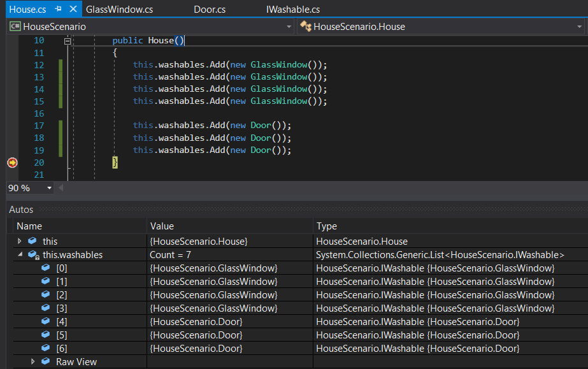Select the [6] {HouseScenario.Door} value
The image size is (588, 369).
click(x=230, y=349)
